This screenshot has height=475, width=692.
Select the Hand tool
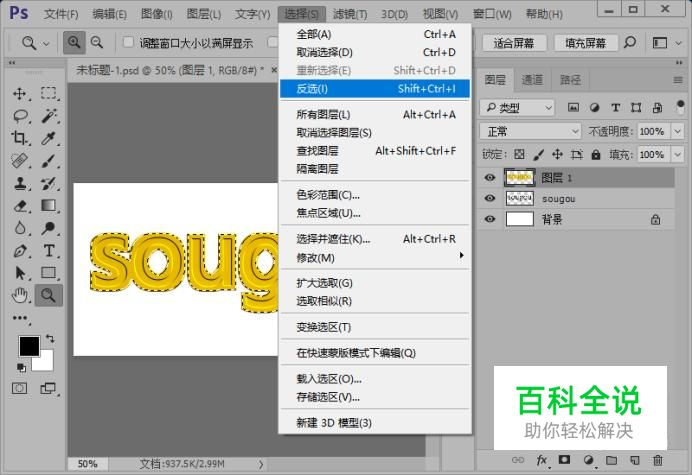(20, 295)
